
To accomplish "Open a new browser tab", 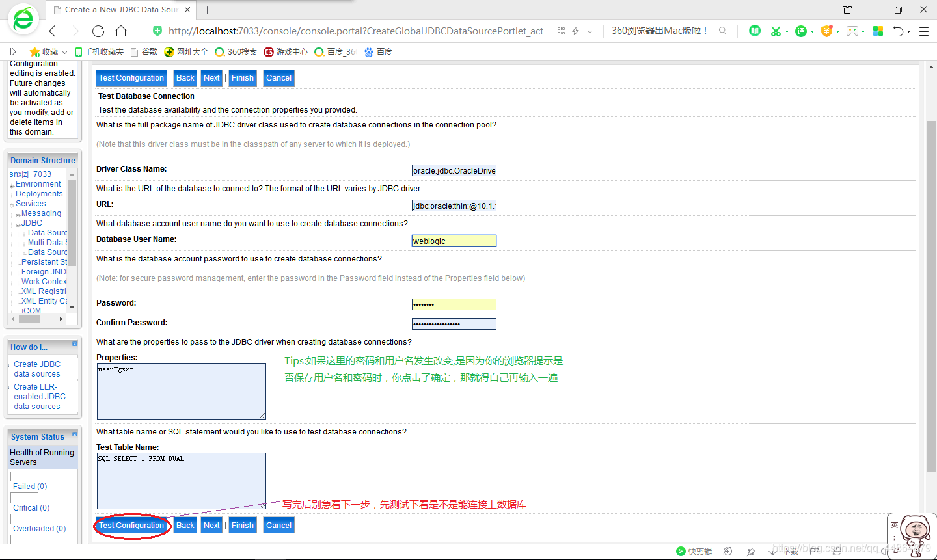I will pyautogui.click(x=207, y=10).
